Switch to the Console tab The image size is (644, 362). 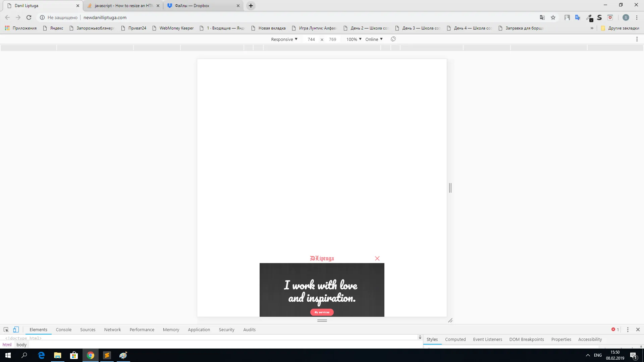(x=63, y=329)
